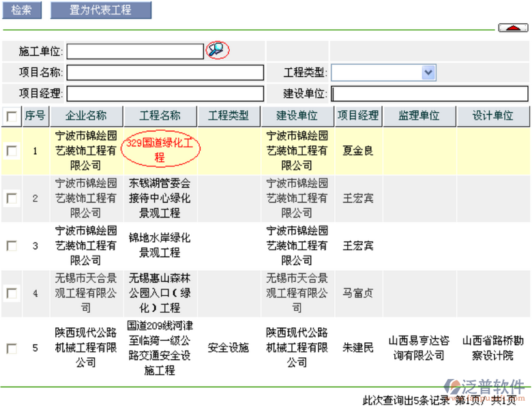The image size is (532, 409).
Task: Click company 宁波市锦绘园艺装饰工程有限公司 in row 1
Action: [86, 151]
